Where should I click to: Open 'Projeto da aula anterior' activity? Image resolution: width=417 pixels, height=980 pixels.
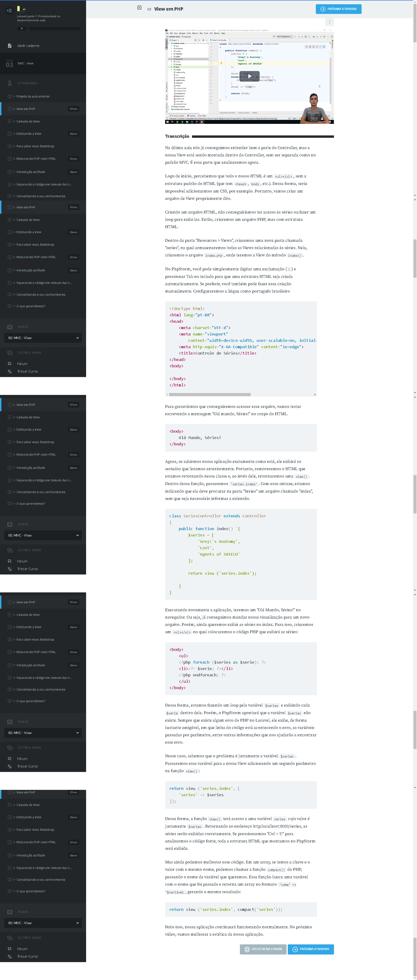pos(33,96)
